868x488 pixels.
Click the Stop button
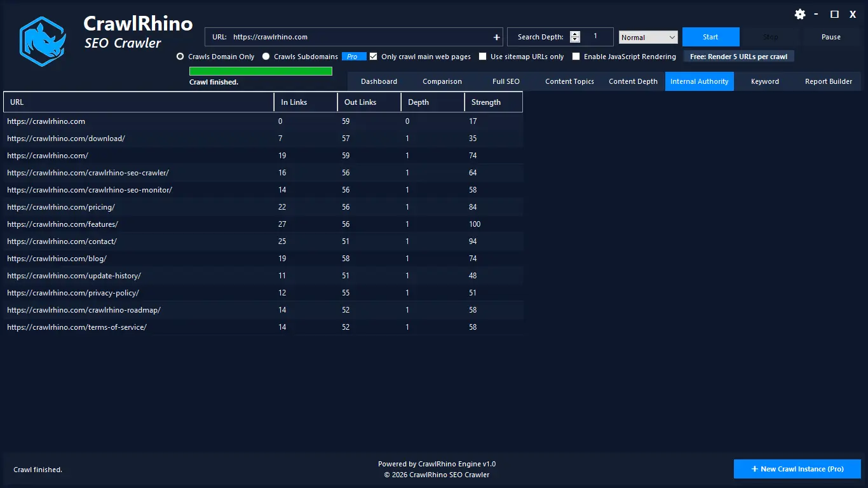click(x=770, y=37)
